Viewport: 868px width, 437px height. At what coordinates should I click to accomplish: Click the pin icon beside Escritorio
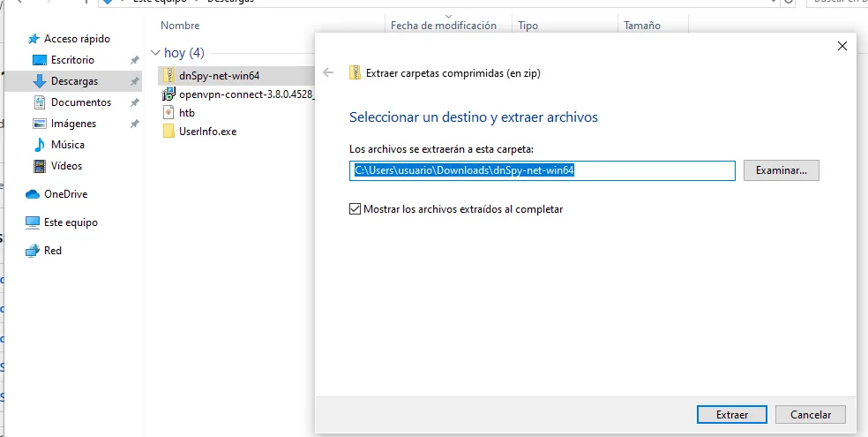tap(134, 60)
